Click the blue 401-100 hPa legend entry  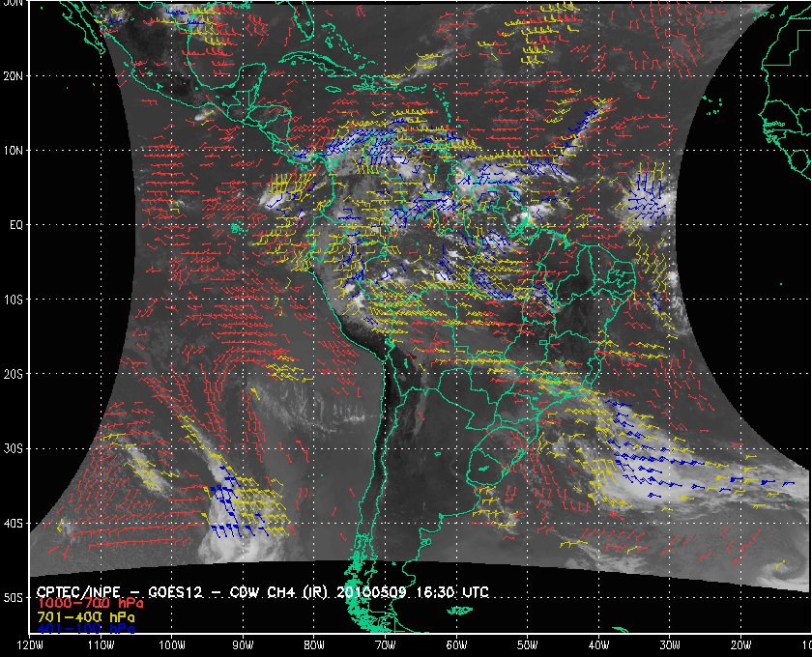click(x=73, y=628)
